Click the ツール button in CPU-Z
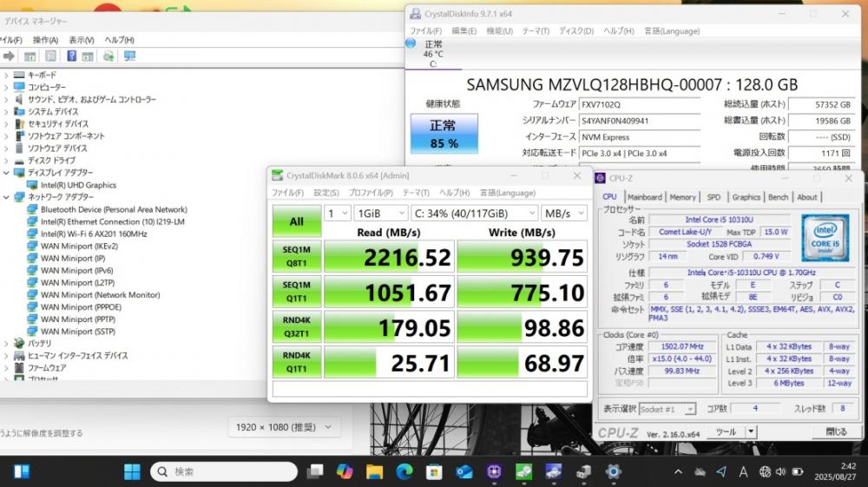 (726, 431)
